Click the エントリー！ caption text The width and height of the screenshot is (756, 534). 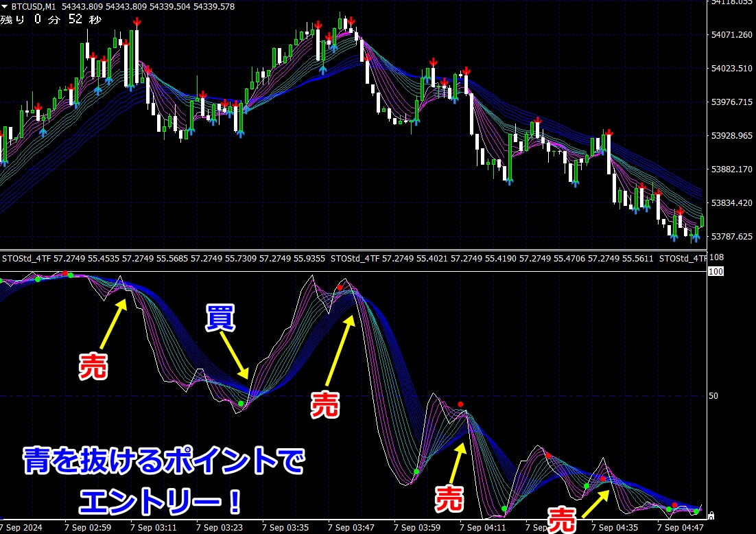coord(161,501)
